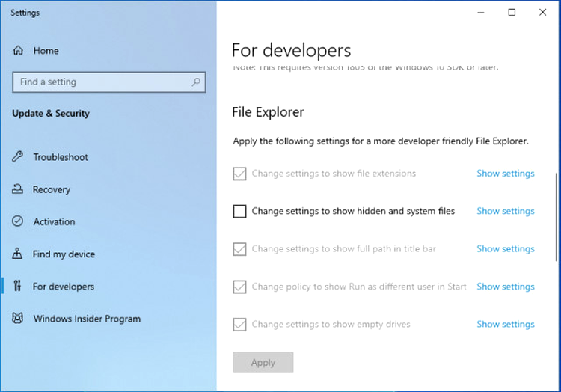
Task: Click the search magnifier icon
Action: point(196,82)
